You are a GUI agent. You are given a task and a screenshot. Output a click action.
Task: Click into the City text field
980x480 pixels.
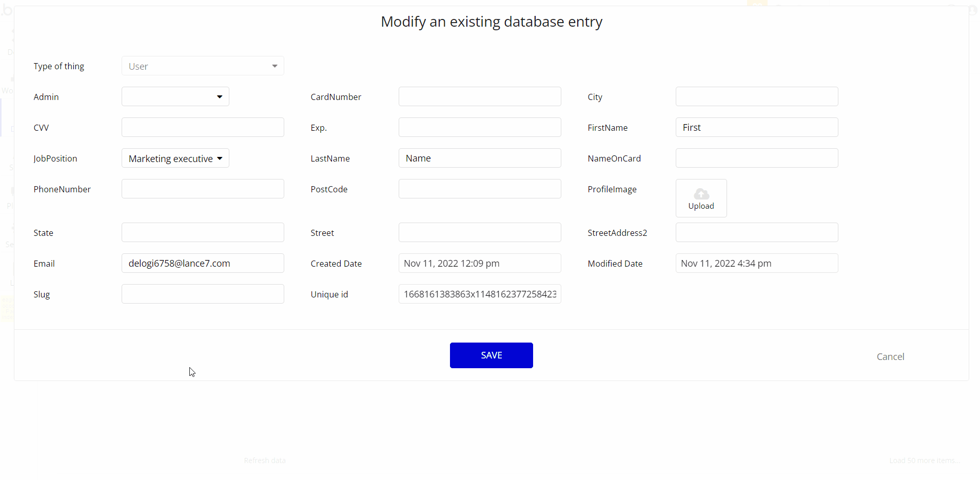pyautogui.click(x=756, y=97)
